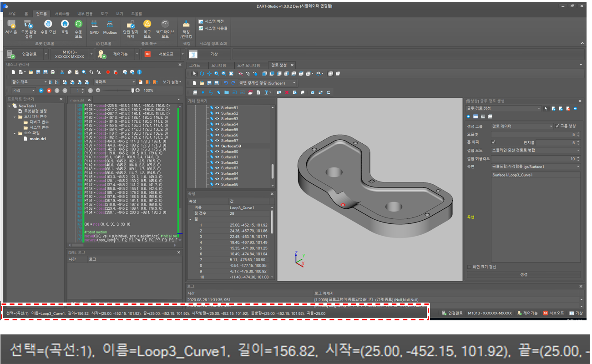Switch to the 모션 모니터링 tab
This screenshot has height=364, width=592.
pos(250,65)
